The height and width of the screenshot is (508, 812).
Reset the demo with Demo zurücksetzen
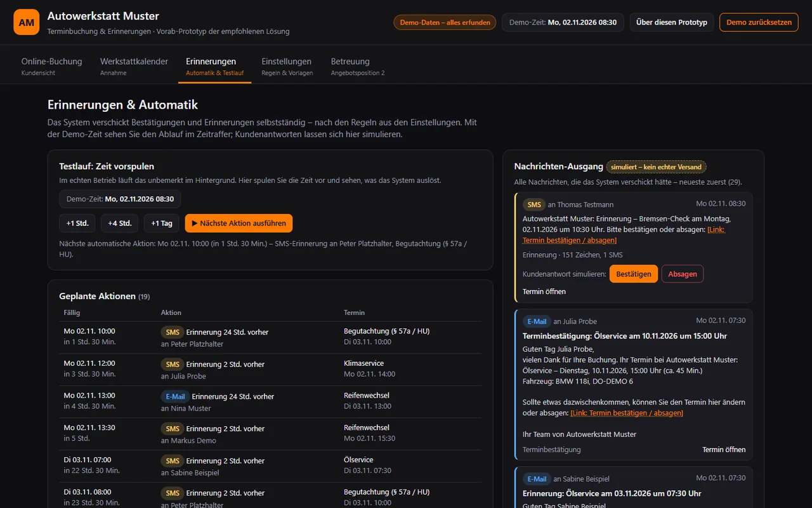pos(759,22)
